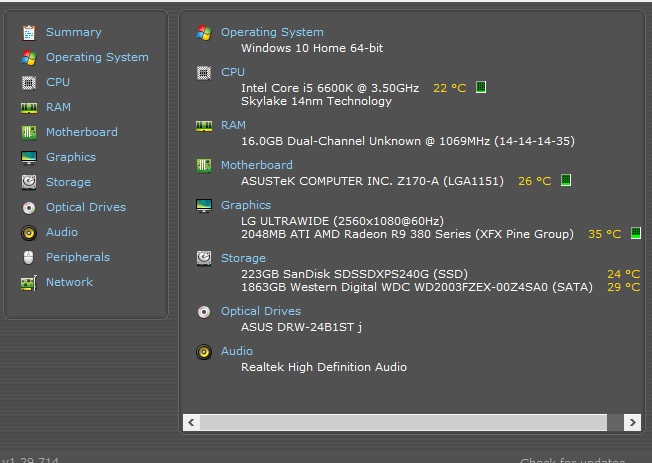Click the Graphics monitor icon in main panel
This screenshot has height=463, width=652.
[204, 206]
